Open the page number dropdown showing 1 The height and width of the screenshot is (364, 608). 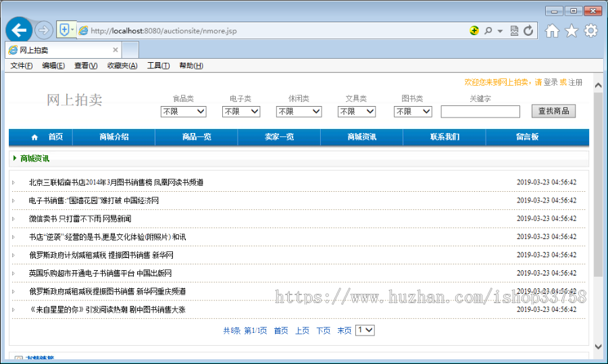pos(365,330)
